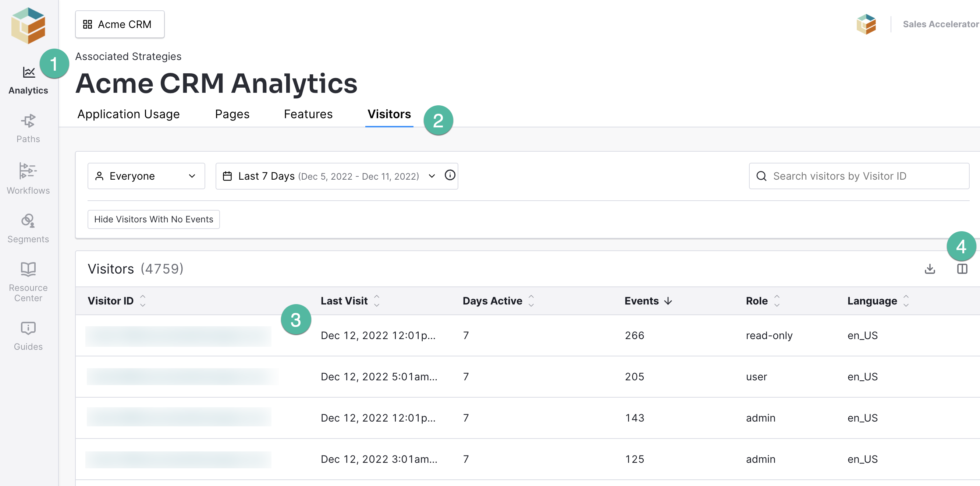The image size is (980, 486).
Task: Sort table by Visitor ID column
Action: 117,301
